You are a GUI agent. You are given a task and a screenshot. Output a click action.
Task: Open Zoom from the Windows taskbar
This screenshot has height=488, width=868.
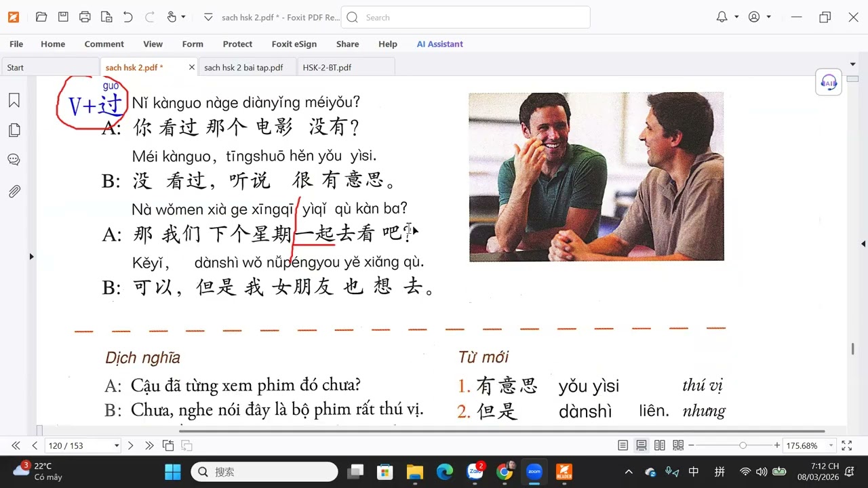pos(534,472)
